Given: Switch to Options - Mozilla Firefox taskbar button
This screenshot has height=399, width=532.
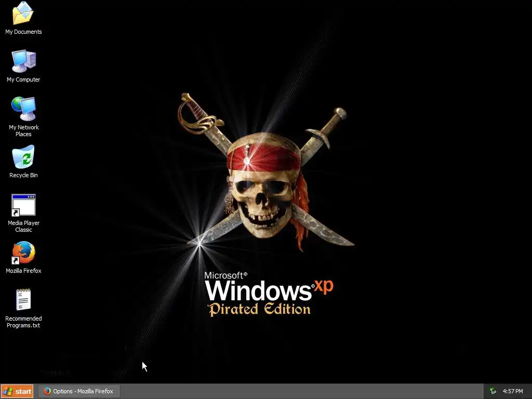Looking at the screenshot, I should 79,391.
